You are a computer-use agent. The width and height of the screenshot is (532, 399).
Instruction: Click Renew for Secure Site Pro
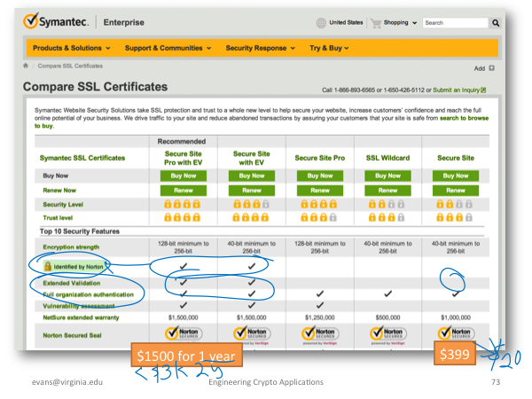tap(320, 191)
